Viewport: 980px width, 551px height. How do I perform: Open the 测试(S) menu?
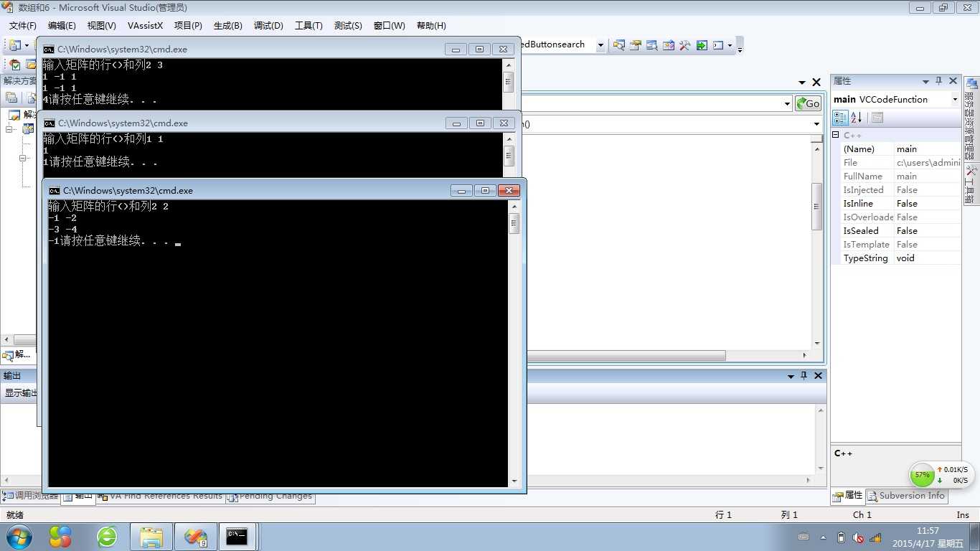pos(348,25)
